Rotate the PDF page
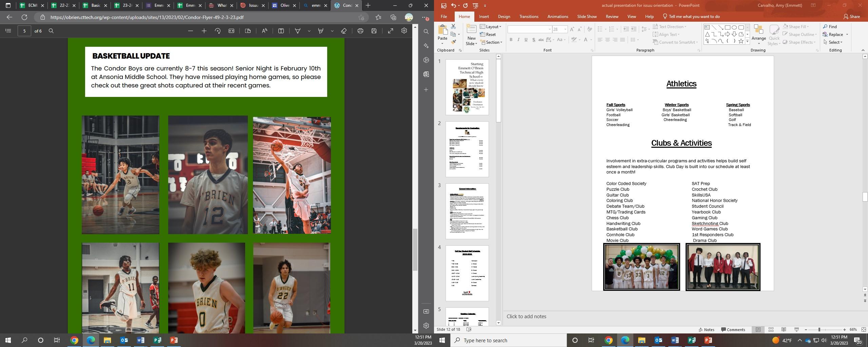The height and width of the screenshot is (347, 868). (x=218, y=31)
